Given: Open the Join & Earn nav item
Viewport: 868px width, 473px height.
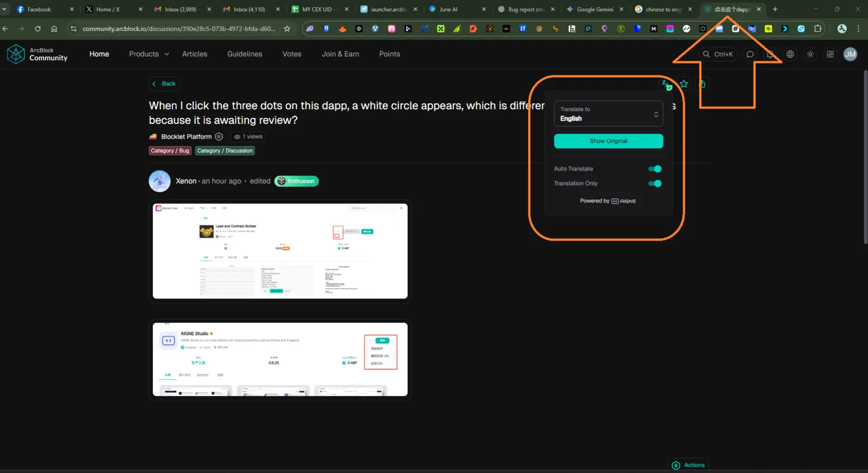Looking at the screenshot, I should coord(340,54).
